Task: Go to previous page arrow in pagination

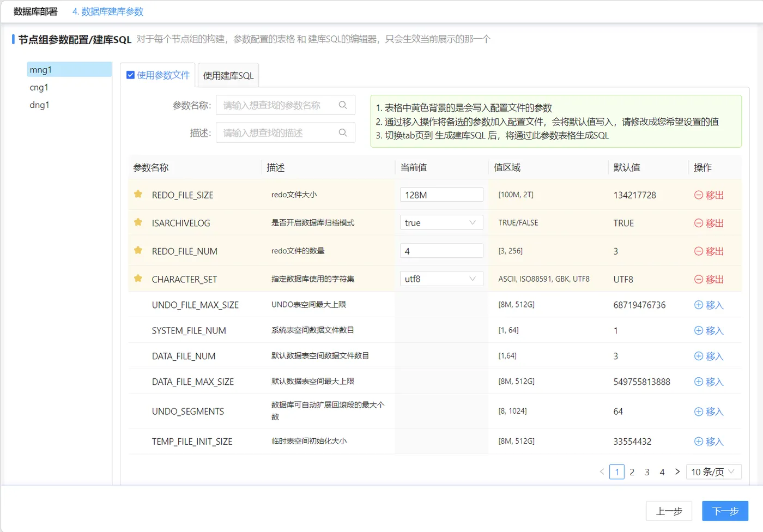Action: click(x=602, y=471)
